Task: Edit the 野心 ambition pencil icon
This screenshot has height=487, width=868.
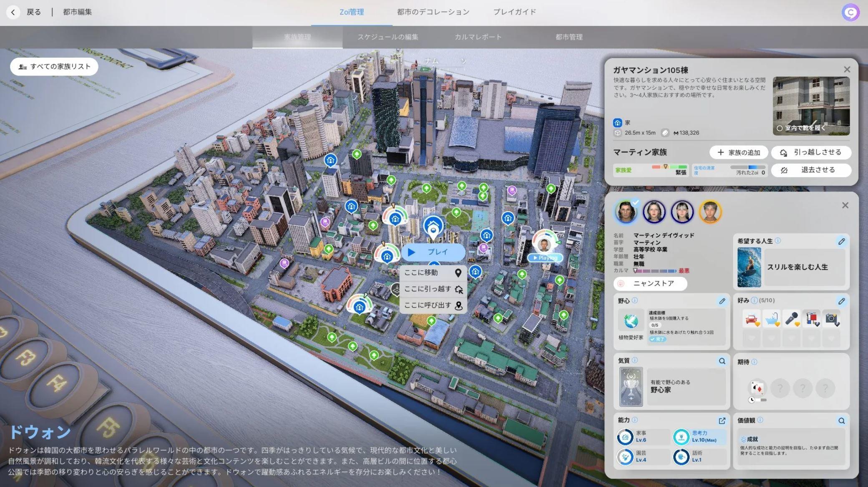Action: pos(722,301)
